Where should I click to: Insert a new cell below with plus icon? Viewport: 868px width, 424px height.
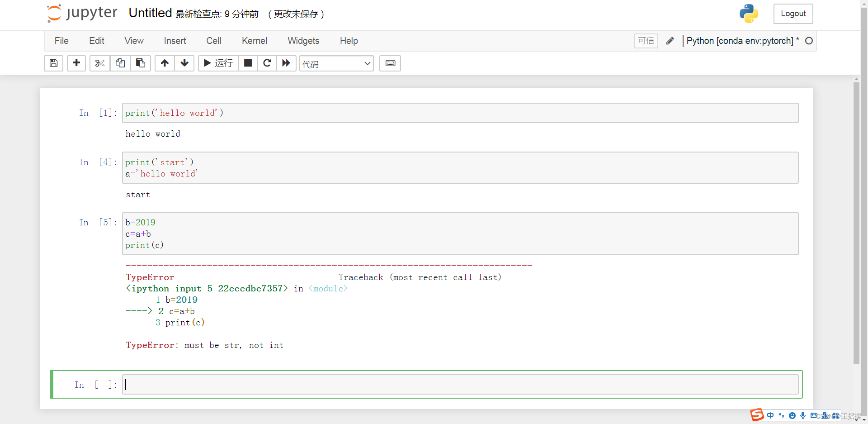(76, 63)
